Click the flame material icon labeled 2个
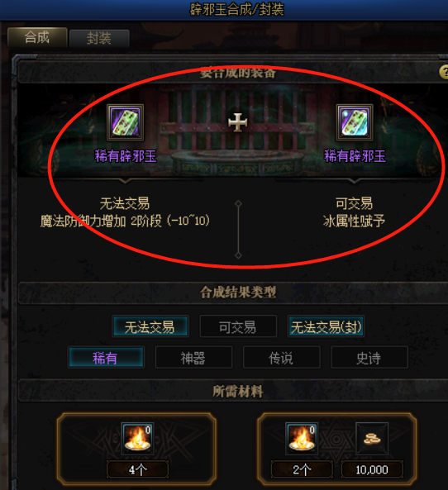 [302, 439]
